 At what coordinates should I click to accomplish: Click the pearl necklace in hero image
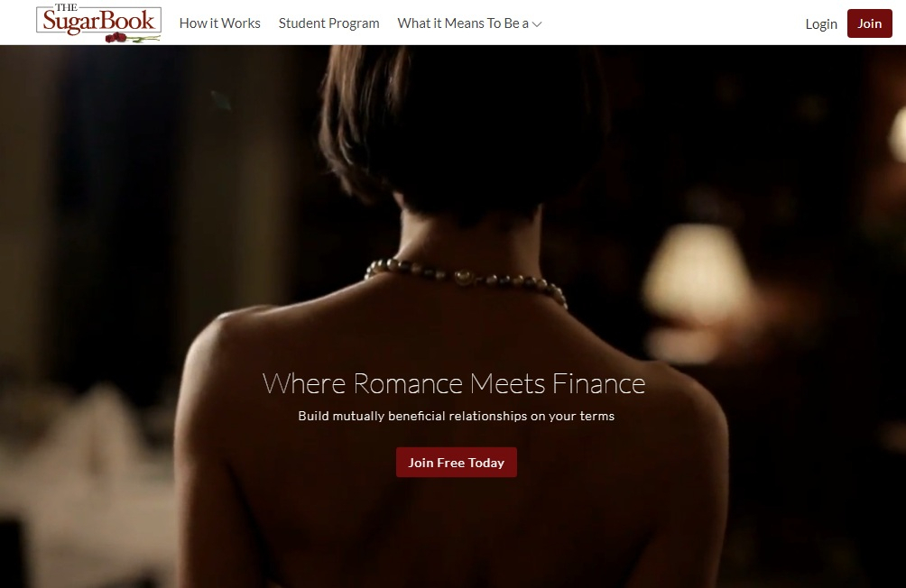pos(466,280)
